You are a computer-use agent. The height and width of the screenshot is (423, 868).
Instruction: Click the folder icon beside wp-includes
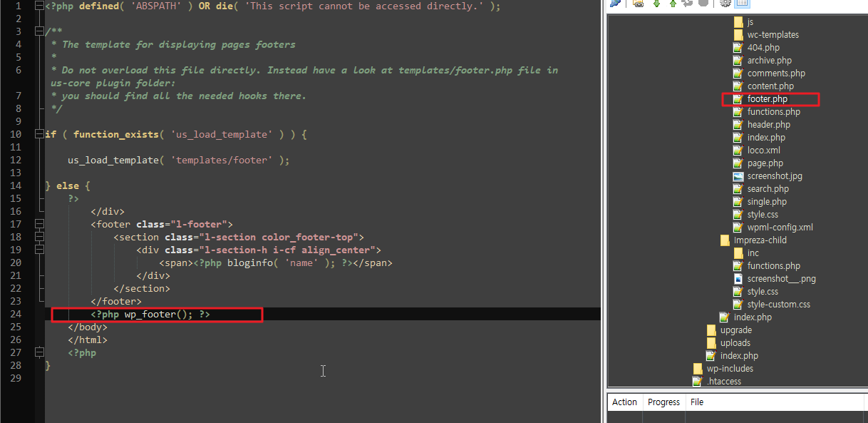tap(698, 368)
